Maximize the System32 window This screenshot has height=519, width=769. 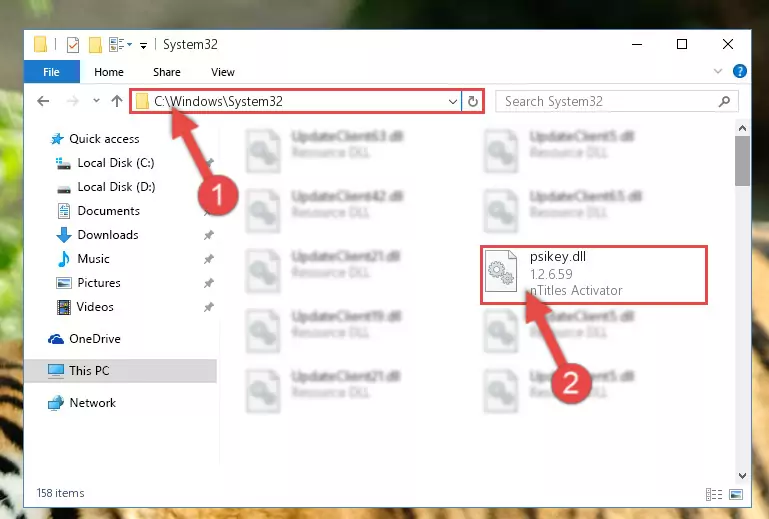682,44
